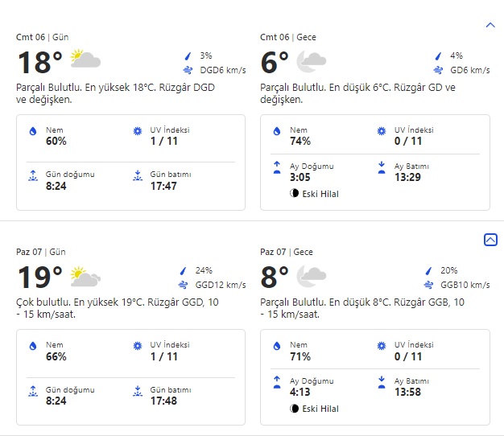The image size is (504, 436).
Task: Collapse the Paz 07 forecast details chevron
Action: (x=490, y=240)
